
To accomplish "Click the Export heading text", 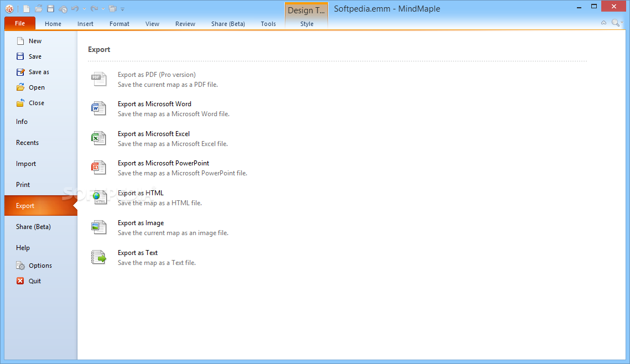I will click(x=99, y=49).
